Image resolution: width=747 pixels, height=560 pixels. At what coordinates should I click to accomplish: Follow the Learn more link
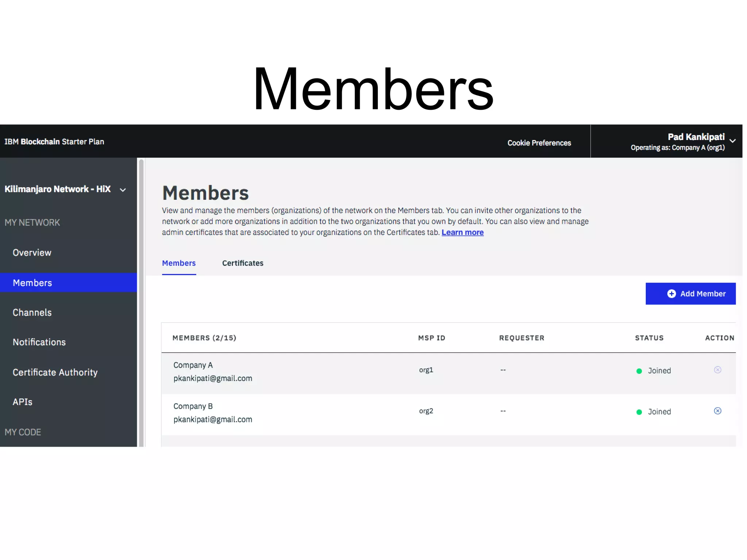tap(462, 232)
